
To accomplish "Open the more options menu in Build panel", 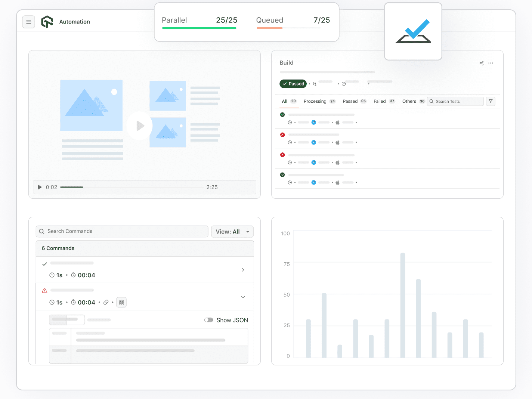I will tap(491, 63).
